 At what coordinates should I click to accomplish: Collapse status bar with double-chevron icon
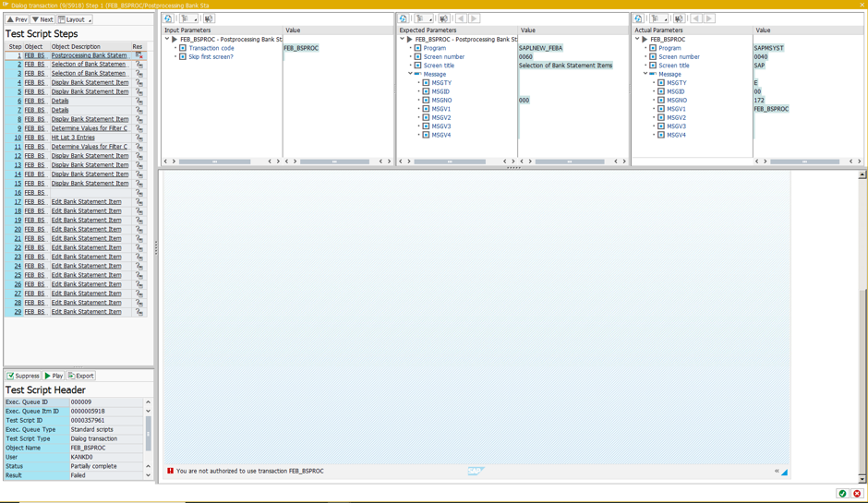click(x=777, y=471)
